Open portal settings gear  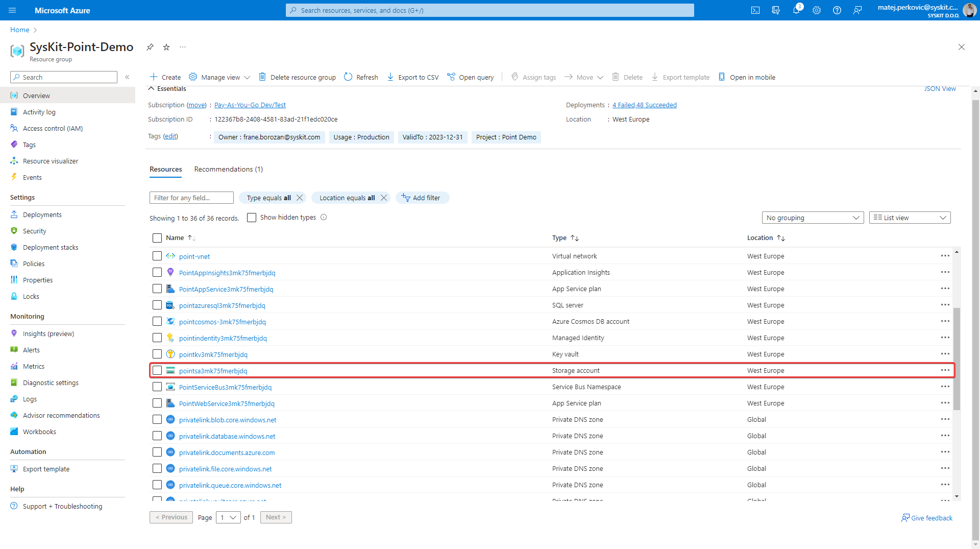click(x=817, y=10)
